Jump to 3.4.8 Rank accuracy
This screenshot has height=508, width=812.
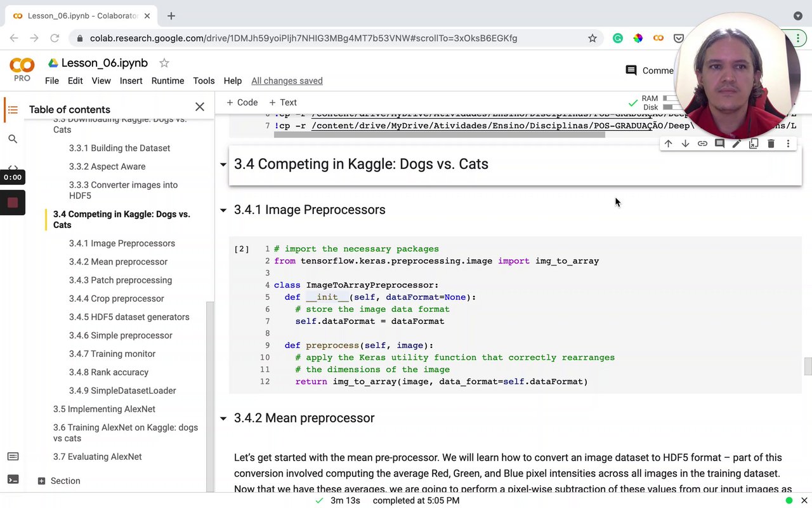[x=108, y=372]
